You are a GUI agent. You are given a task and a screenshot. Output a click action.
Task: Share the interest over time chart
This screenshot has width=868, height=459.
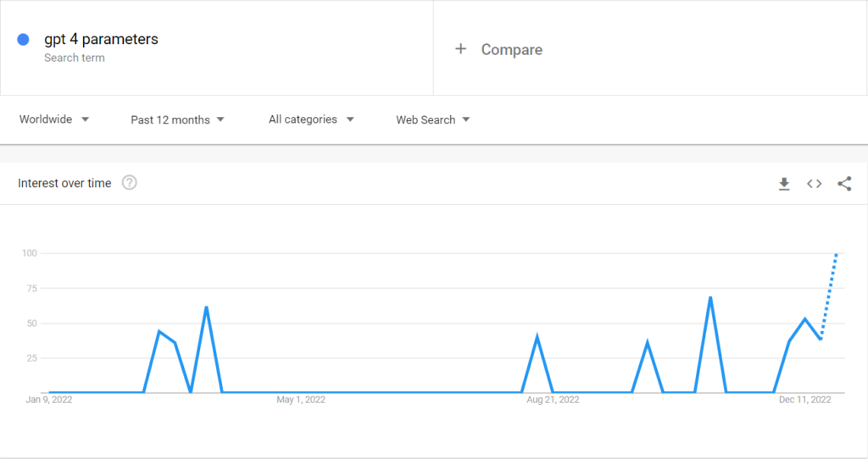[844, 184]
